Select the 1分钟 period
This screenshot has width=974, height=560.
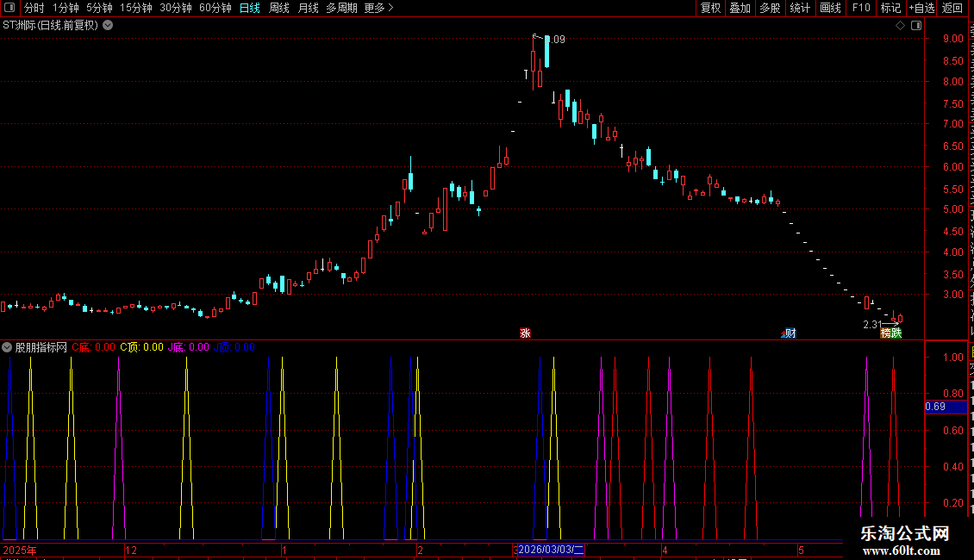pos(66,8)
